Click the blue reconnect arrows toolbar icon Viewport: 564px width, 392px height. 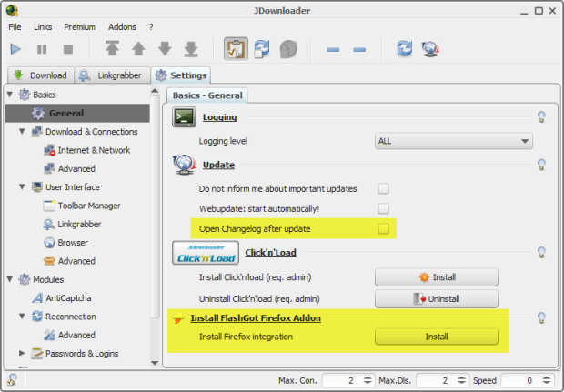pos(404,48)
